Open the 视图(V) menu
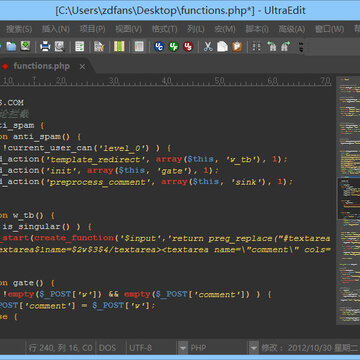The height and width of the screenshot is (360, 360). pos(128,29)
